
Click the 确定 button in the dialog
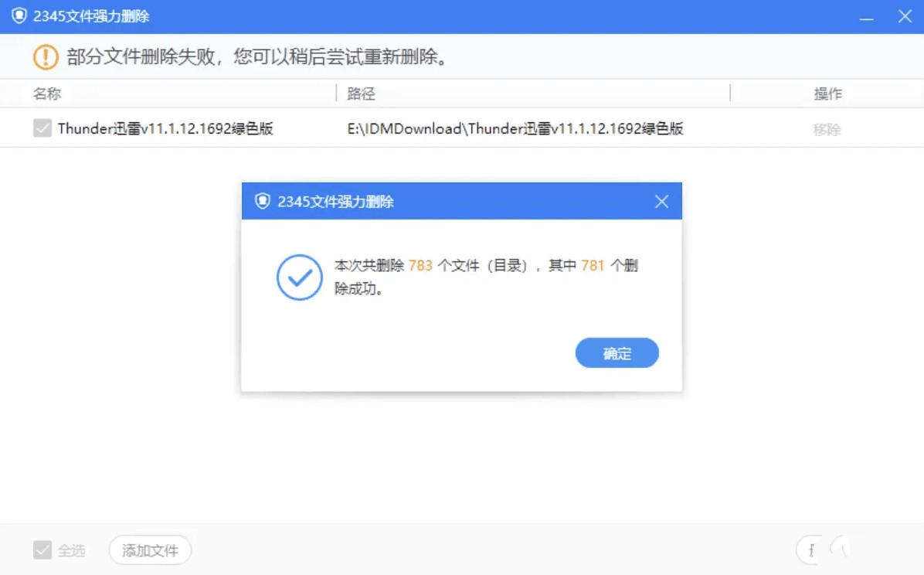pyautogui.click(x=617, y=352)
